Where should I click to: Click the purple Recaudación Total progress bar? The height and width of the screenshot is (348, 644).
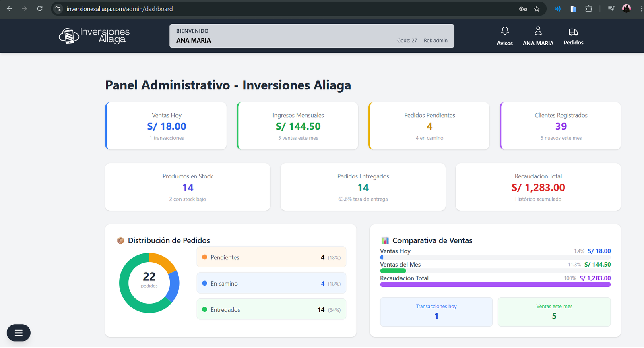point(495,284)
